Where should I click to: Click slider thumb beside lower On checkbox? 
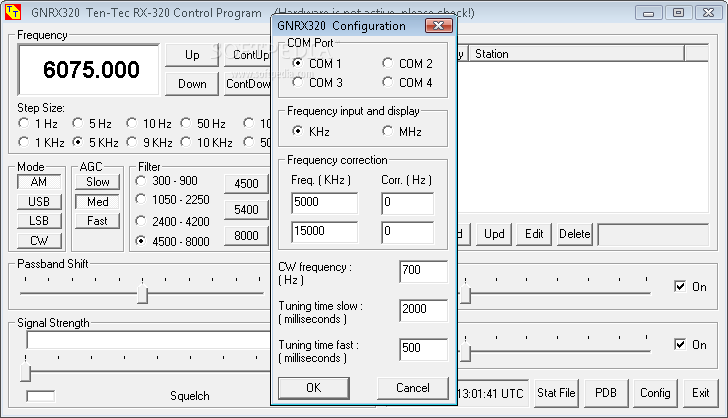coord(465,351)
